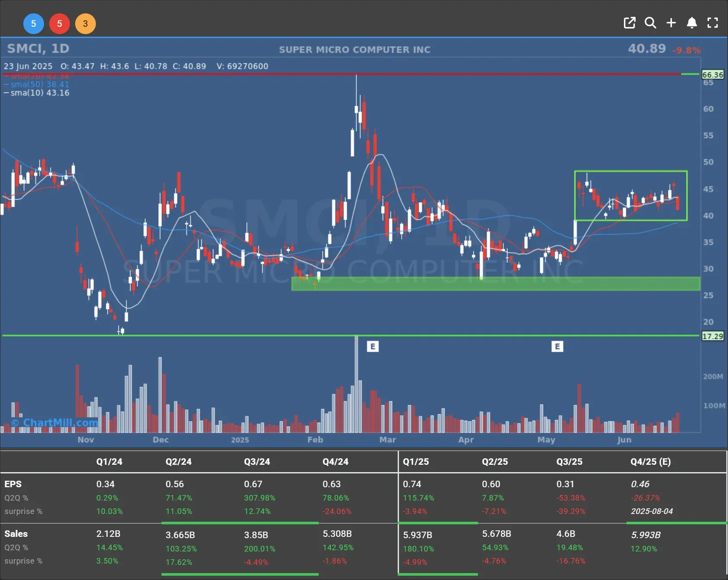Image resolution: width=728 pixels, height=580 pixels.
Task: Click estimated EPS value 0.46
Action: 640,484
